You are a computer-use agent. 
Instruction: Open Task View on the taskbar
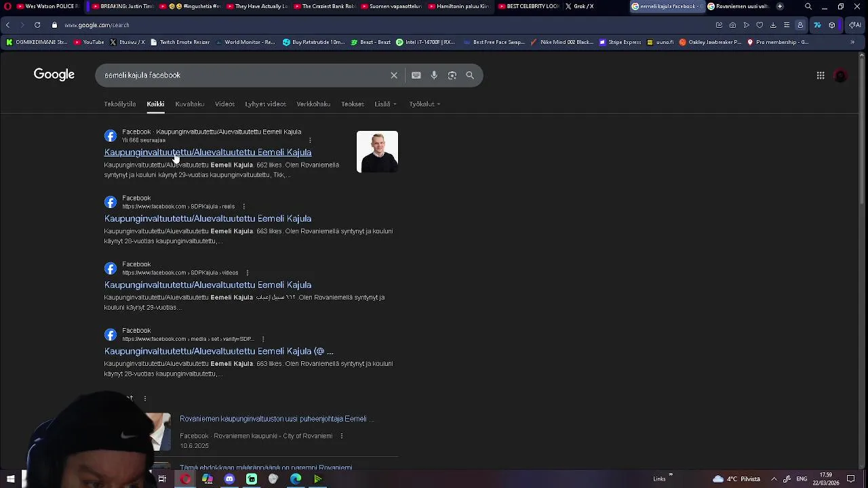[162, 479]
